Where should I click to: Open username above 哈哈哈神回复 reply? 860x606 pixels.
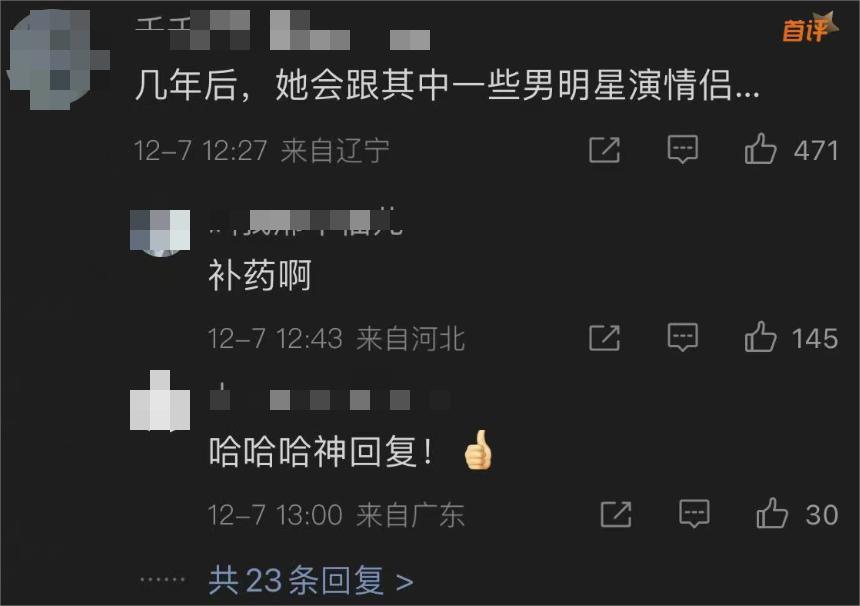point(330,398)
